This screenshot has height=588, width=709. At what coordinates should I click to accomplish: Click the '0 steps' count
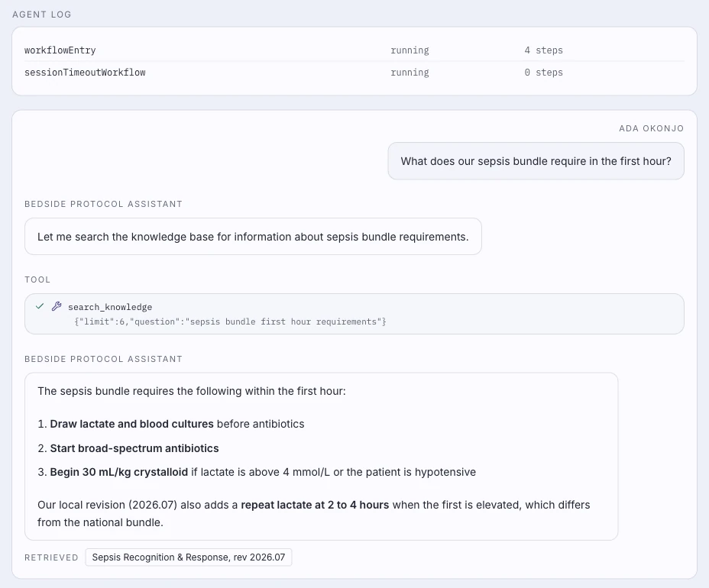[543, 73]
